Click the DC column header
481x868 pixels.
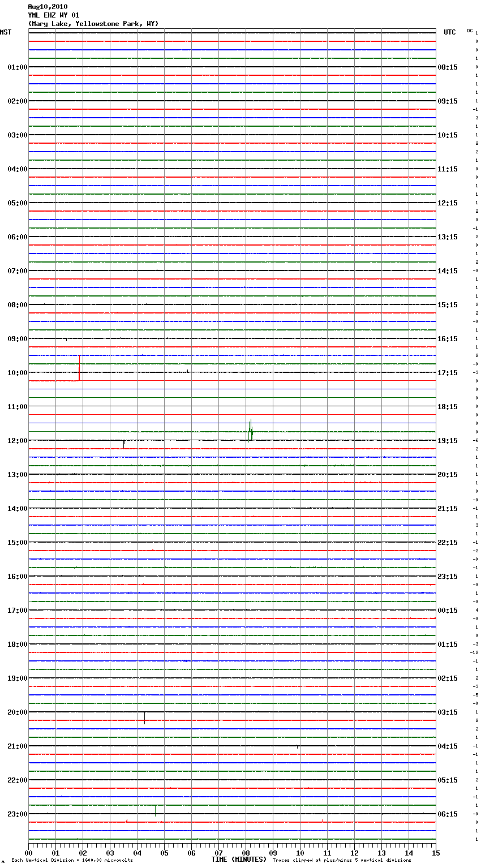[470, 31]
